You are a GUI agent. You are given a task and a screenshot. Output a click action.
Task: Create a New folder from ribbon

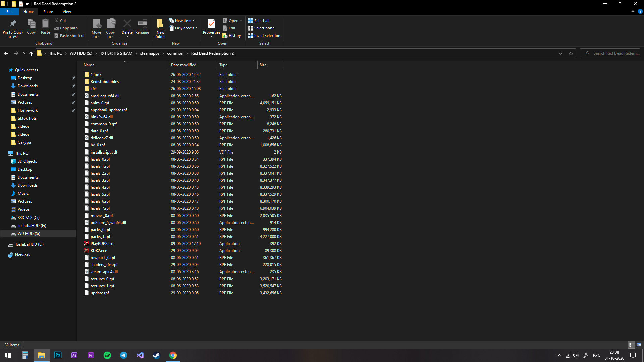pyautogui.click(x=160, y=28)
